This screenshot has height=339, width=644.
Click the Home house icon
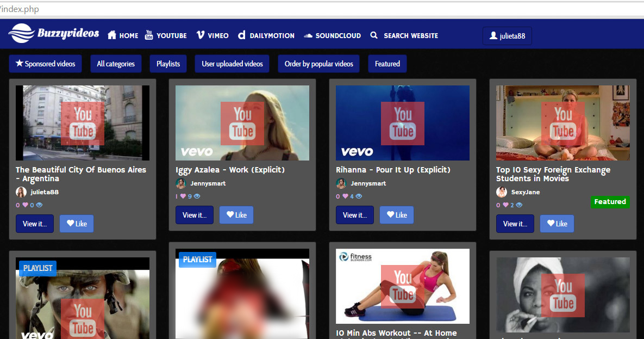tap(112, 35)
